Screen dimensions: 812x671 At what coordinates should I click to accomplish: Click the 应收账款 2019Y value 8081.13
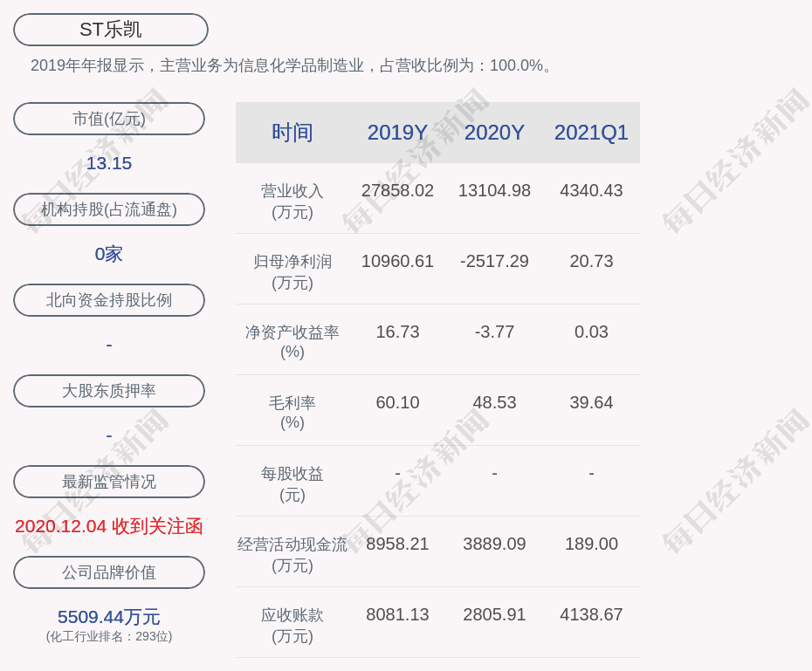(397, 614)
